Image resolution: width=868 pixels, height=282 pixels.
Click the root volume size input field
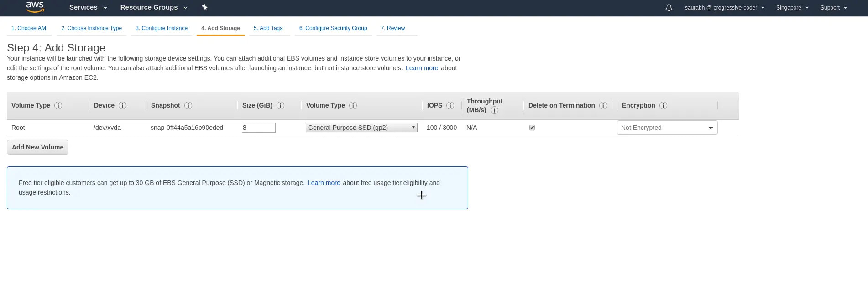(258, 128)
